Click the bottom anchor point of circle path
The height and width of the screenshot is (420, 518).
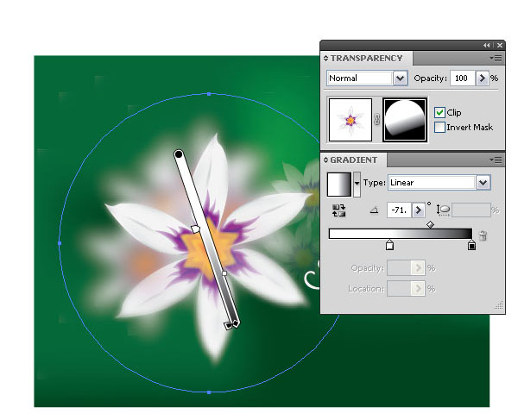point(209,392)
